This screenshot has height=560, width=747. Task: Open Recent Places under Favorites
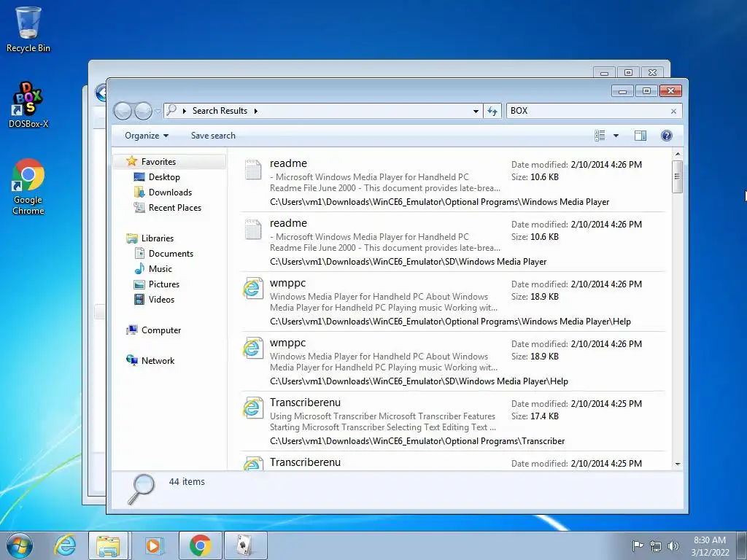pos(175,208)
